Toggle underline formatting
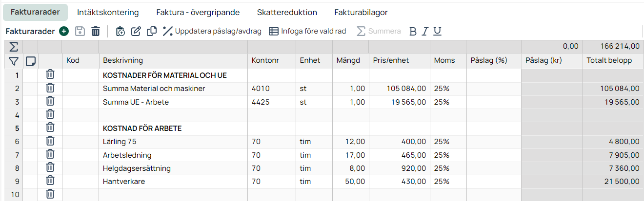Image resolution: width=644 pixels, height=201 pixels. click(437, 31)
